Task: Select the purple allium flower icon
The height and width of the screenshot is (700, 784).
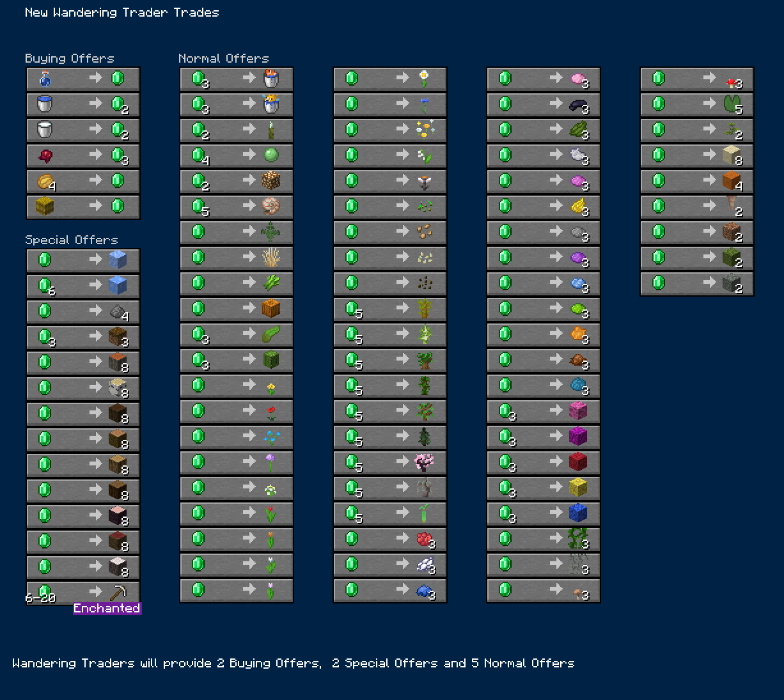Action: coord(271,462)
